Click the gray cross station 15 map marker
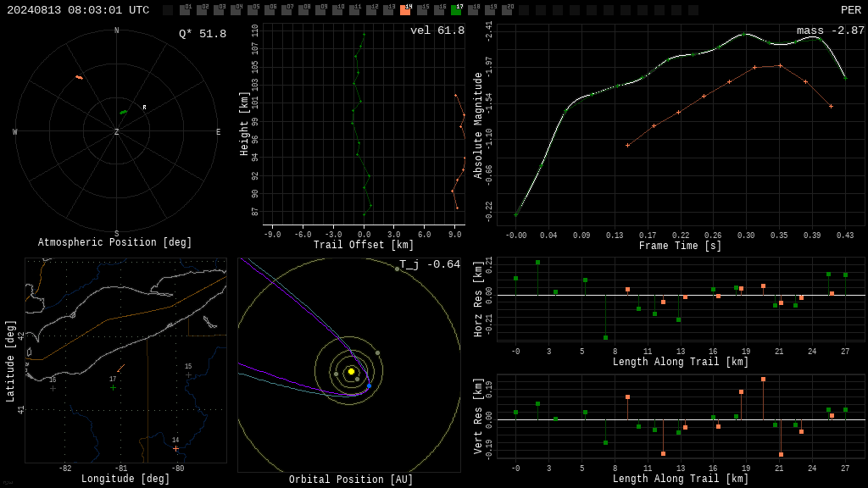This screenshot has width=868, height=488. coord(188,374)
